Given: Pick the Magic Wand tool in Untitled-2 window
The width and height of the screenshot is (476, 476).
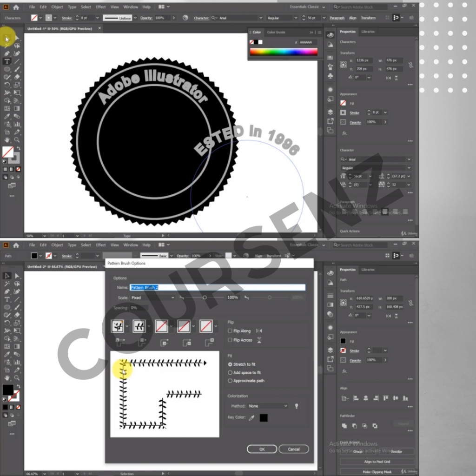Looking at the screenshot, I should [x=7, y=284].
